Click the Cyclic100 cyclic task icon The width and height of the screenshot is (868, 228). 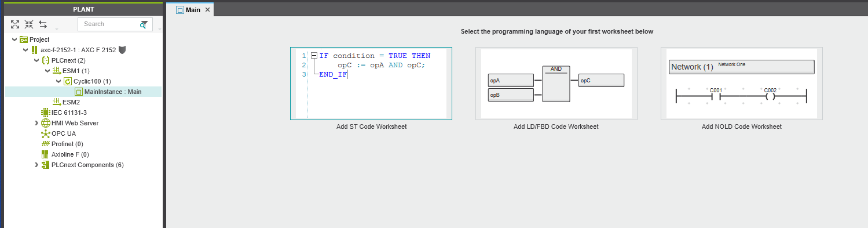point(67,81)
